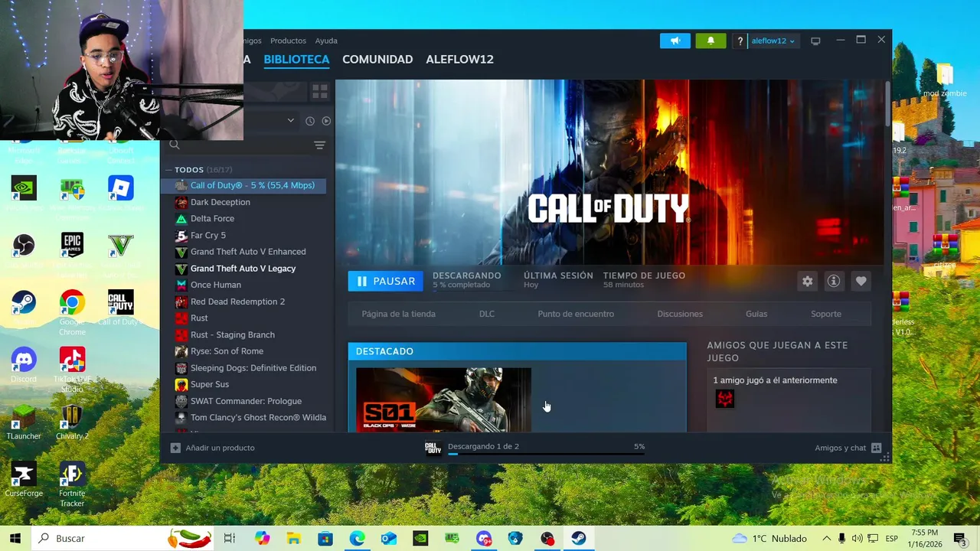Viewport: 980px width, 551px height.
Task: Expand the aleflow12 account dropdown
Action: coord(773,41)
